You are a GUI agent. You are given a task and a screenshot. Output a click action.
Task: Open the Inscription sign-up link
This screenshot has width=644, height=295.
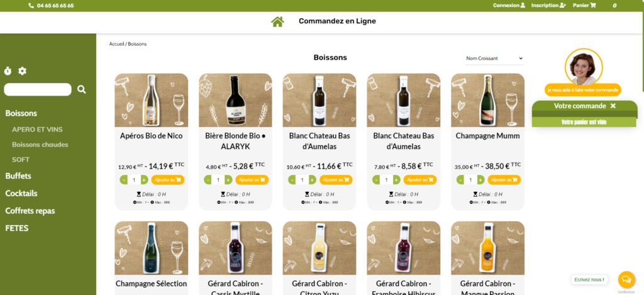coord(548,5)
